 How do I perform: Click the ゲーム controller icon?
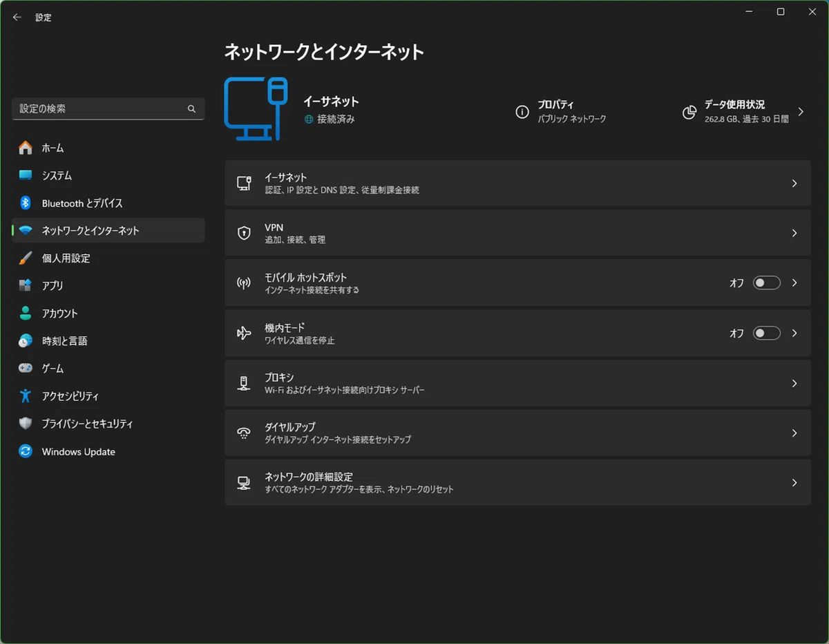click(26, 368)
